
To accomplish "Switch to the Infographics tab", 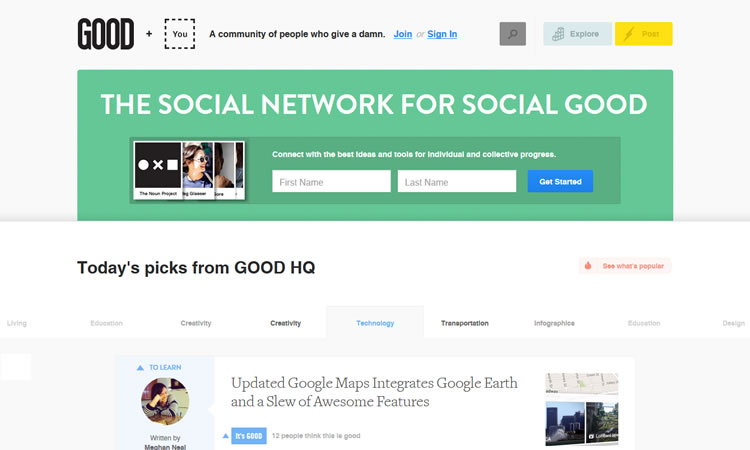I will coord(554,323).
